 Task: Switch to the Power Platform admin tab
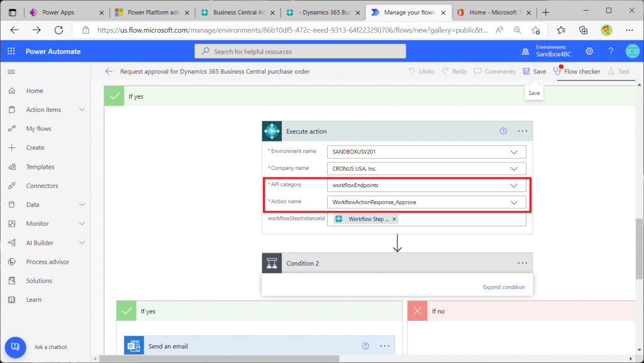(152, 13)
